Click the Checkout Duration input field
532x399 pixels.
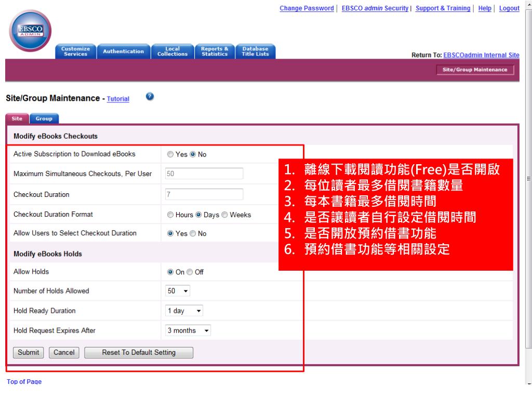click(204, 194)
